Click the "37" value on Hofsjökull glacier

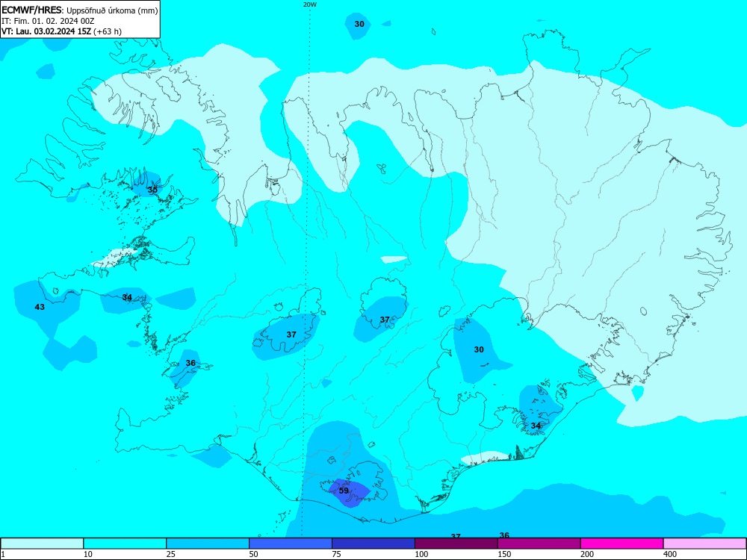(x=385, y=320)
